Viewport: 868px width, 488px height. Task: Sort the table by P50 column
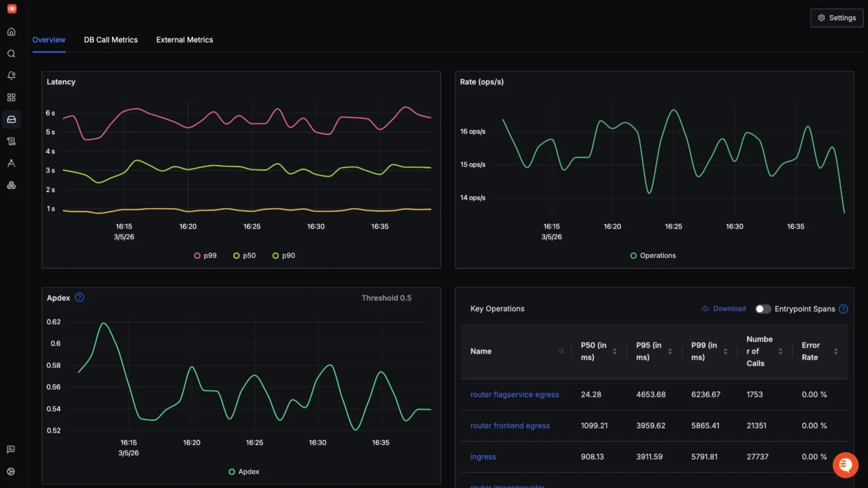pyautogui.click(x=615, y=351)
